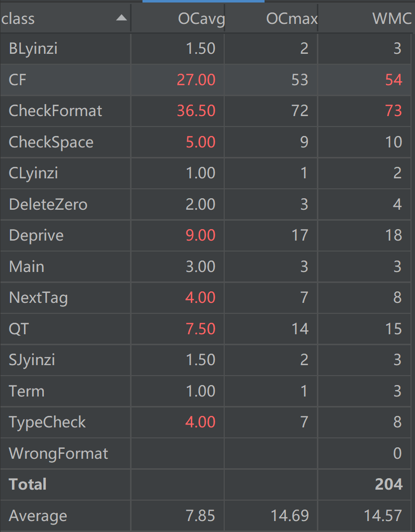Click CheckFormat's red 36.50 OCavg value
The height and width of the screenshot is (532, 415).
point(196,111)
